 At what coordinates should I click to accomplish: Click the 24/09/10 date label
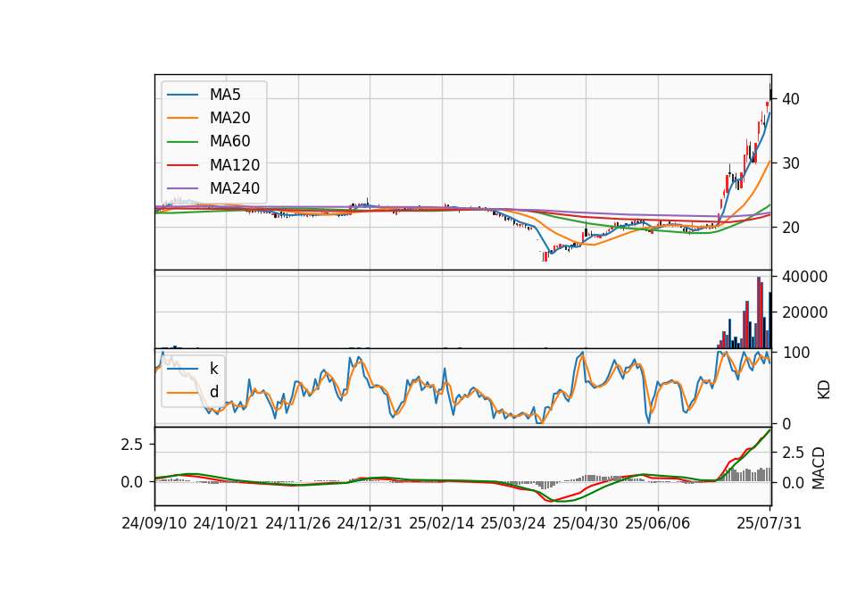(x=154, y=523)
